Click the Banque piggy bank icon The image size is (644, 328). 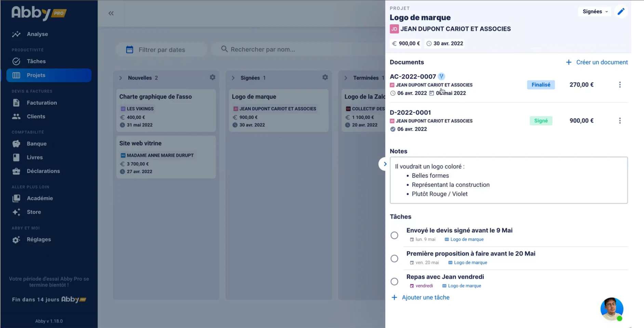coord(16,144)
